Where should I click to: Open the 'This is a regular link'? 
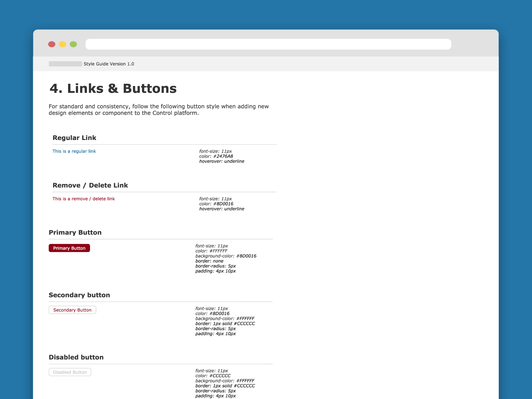[x=74, y=151]
